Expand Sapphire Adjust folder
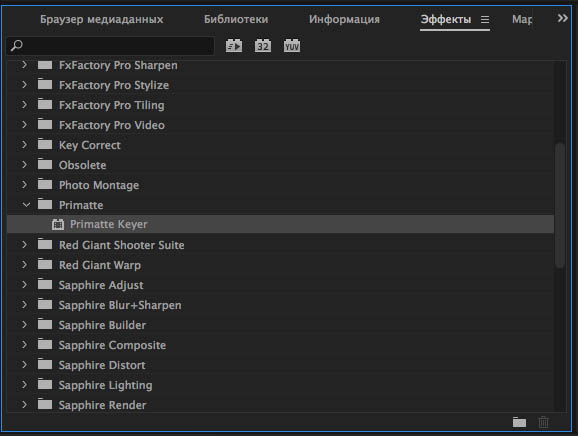This screenshot has height=436, width=578. click(24, 284)
